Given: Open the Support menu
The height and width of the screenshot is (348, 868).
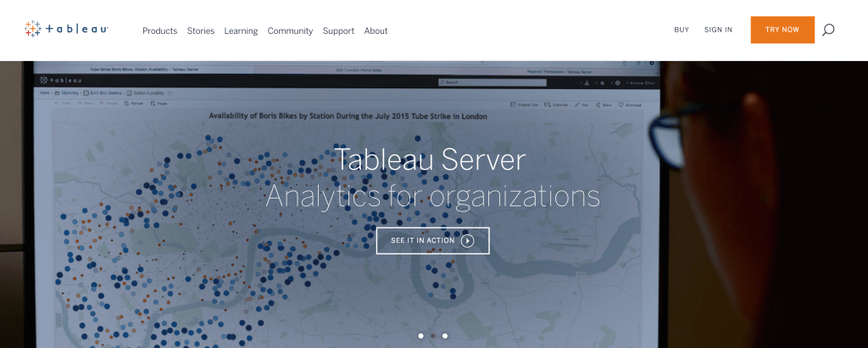Looking at the screenshot, I should coord(338,31).
